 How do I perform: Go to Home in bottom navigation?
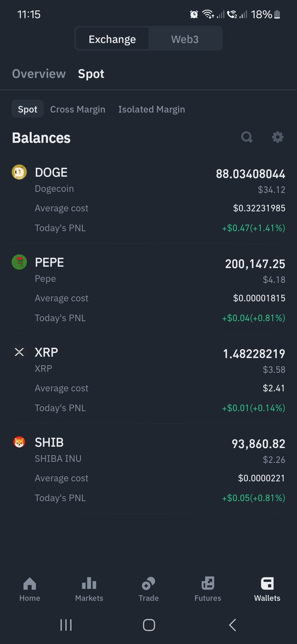coord(30,589)
